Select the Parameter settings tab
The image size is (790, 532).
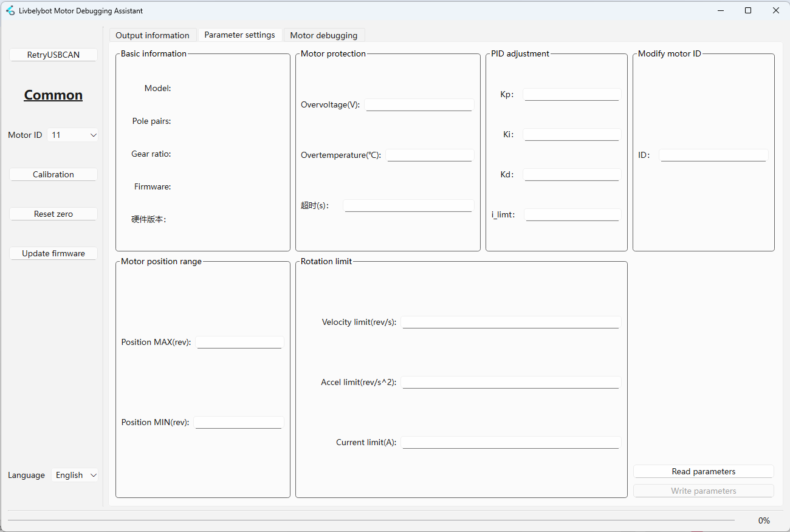pyautogui.click(x=239, y=35)
